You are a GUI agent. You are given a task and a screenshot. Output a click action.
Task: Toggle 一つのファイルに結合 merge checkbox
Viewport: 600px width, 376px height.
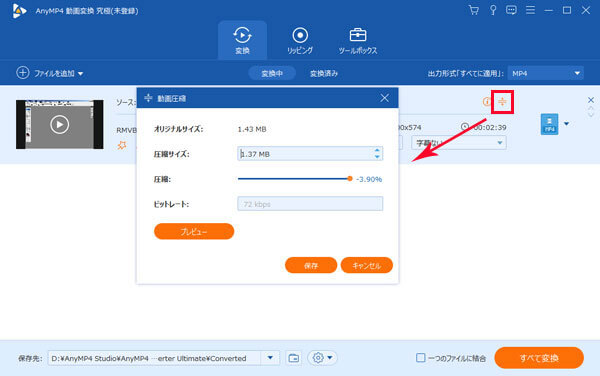420,358
